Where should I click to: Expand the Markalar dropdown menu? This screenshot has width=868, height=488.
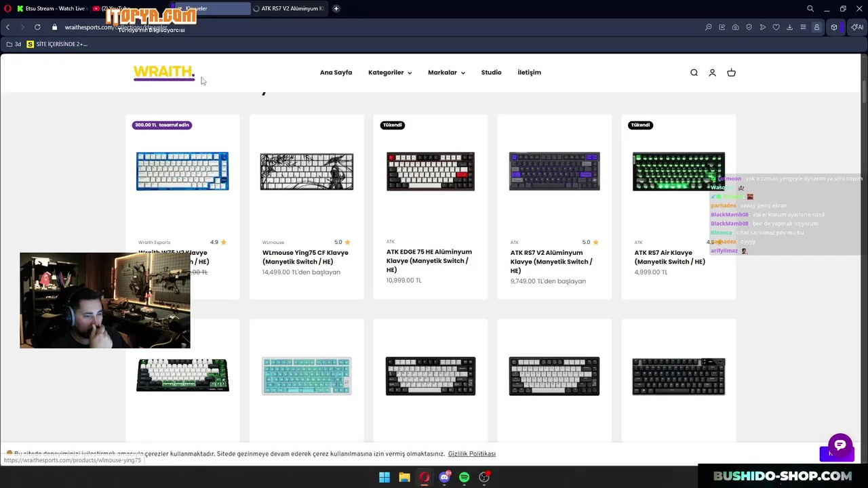[x=446, y=73]
